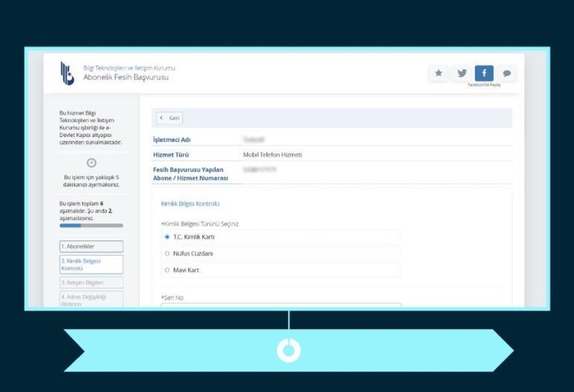Click the white ring marker on the arrow banner

pyautogui.click(x=288, y=350)
